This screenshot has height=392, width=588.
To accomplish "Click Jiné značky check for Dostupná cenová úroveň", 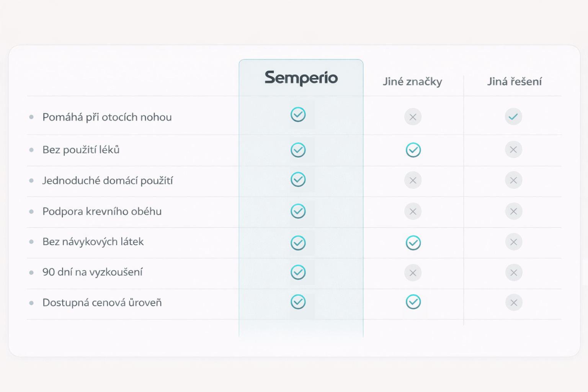I will tap(413, 302).
